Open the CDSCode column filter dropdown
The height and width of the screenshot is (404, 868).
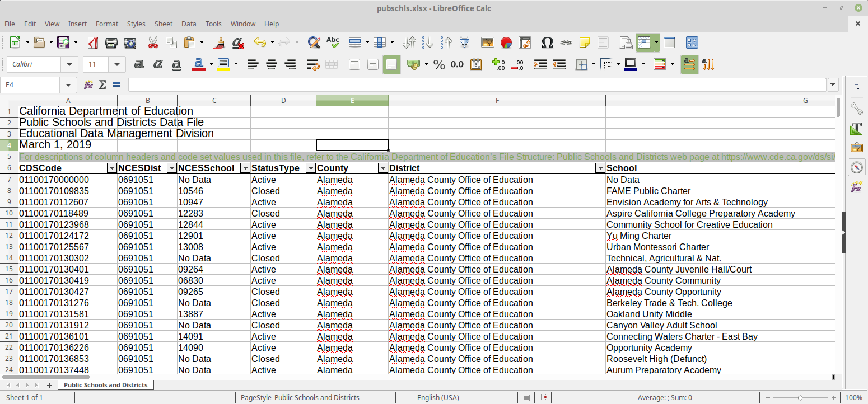112,168
